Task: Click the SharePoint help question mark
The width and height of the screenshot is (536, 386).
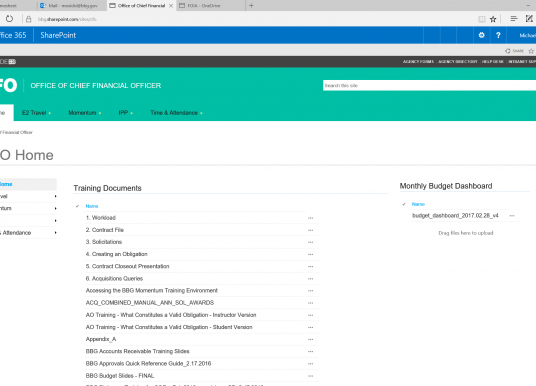Action: click(x=498, y=35)
